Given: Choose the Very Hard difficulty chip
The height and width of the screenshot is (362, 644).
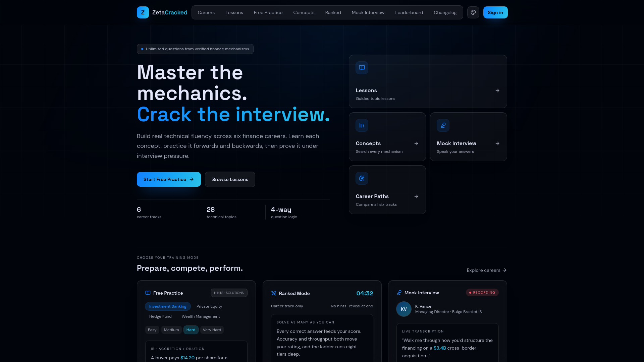Looking at the screenshot, I should pos(212,330).
